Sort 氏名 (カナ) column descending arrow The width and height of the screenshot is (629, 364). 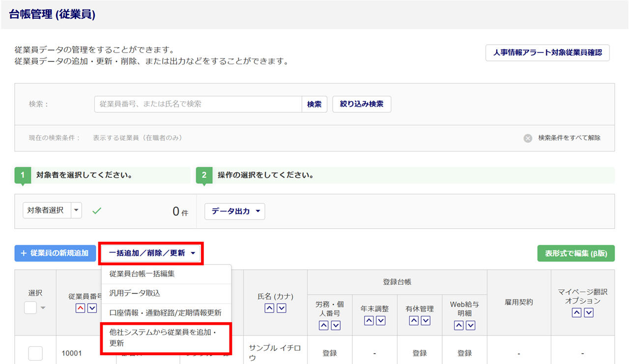[282, 308]
